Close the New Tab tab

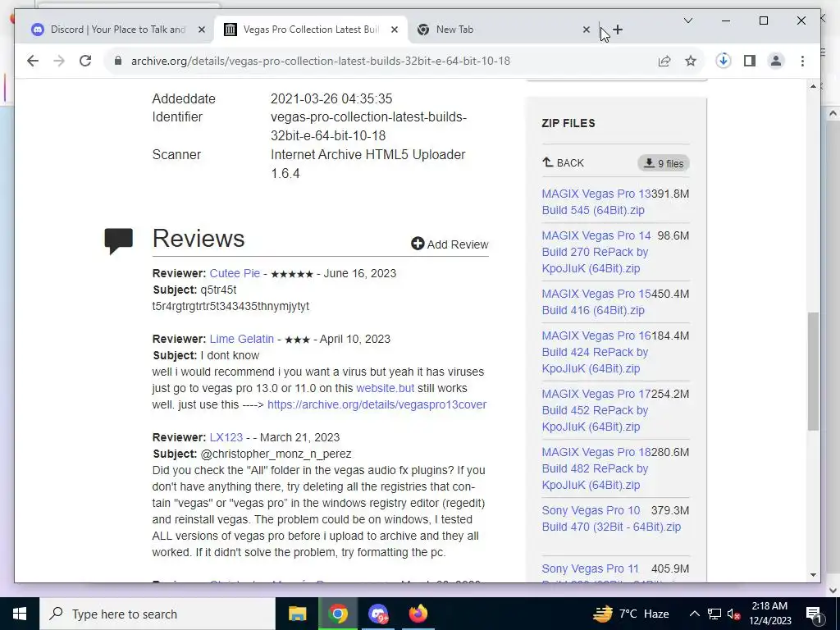[x=586, y=30]
